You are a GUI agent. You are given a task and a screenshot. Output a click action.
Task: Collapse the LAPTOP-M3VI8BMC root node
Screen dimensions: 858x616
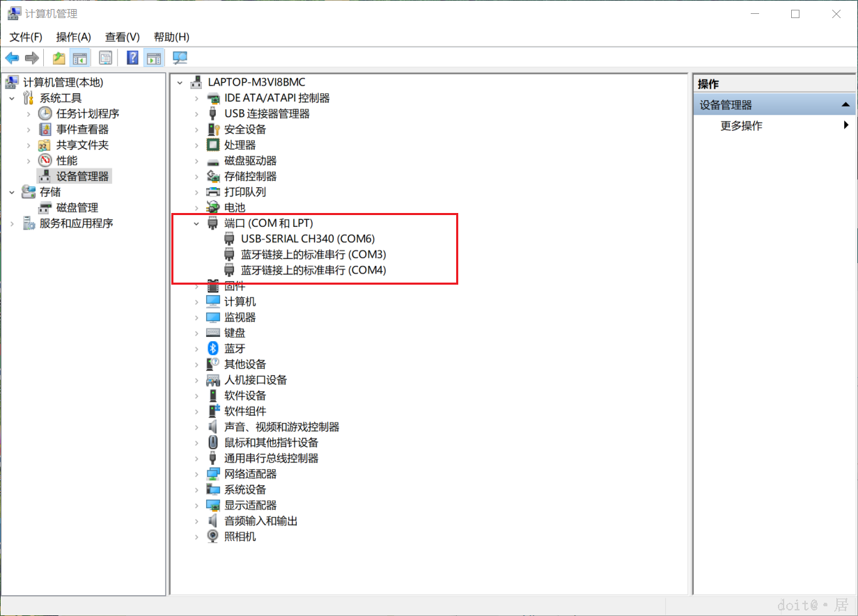pos(180,82)
